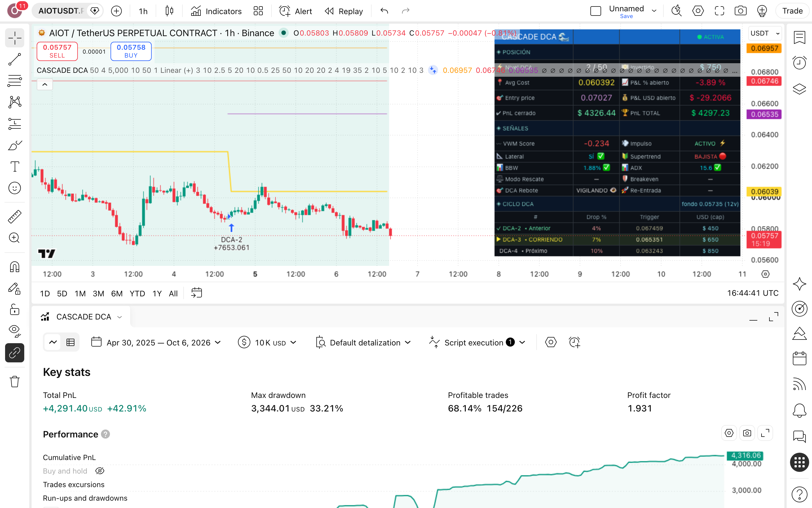This screenshot has height=508, width=812.
Task: Select the measure ruler tool
Action: click(x=14, y=216)
